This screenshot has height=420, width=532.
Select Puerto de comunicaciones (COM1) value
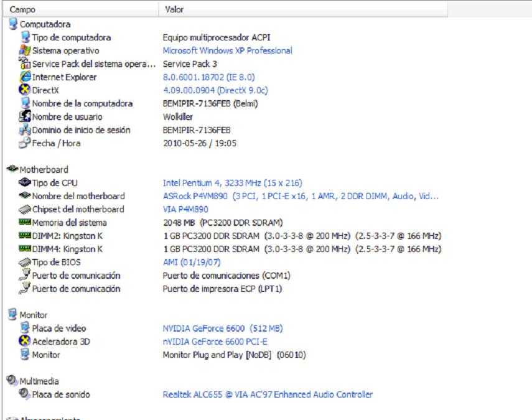[226, 276]
